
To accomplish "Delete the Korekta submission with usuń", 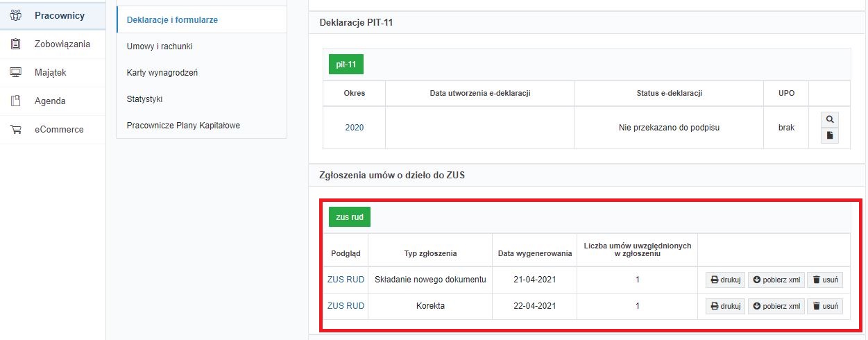I will [825, 306].
